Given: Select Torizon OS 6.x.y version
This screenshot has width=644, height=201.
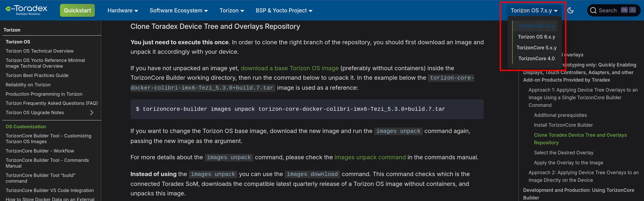Looking at the screenshot, I should click(536, 37).
